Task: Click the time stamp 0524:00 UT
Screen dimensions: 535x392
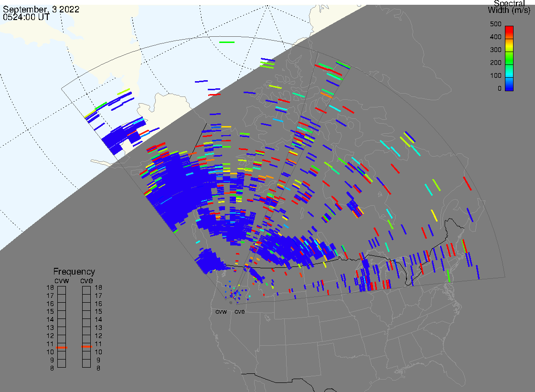Action: pos(26,17)
